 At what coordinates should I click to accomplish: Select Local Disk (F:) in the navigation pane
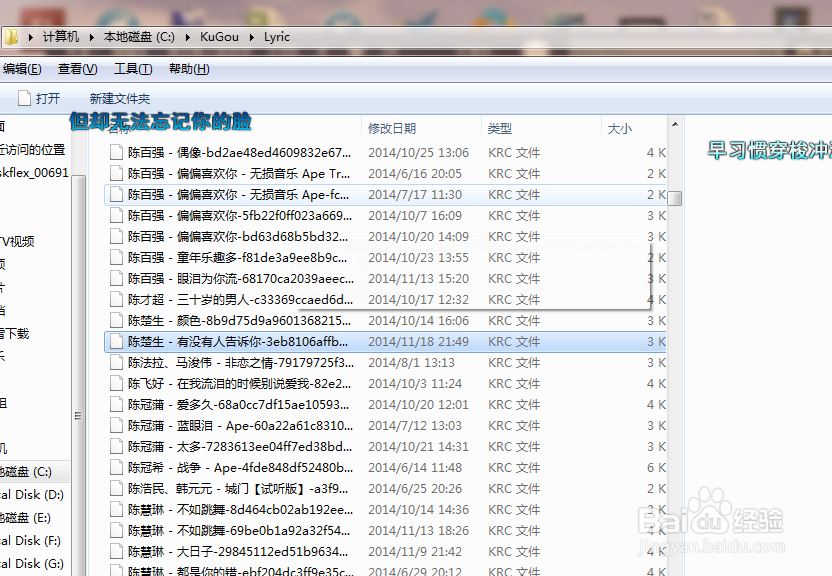[31, 540]
